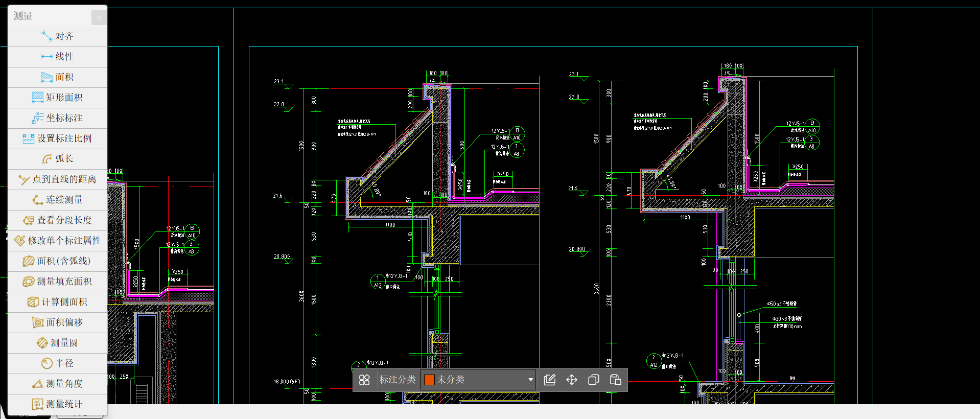This screenshot has width=980, height=419.
Task: Select the 半径 radius tool
Action: 57,363
